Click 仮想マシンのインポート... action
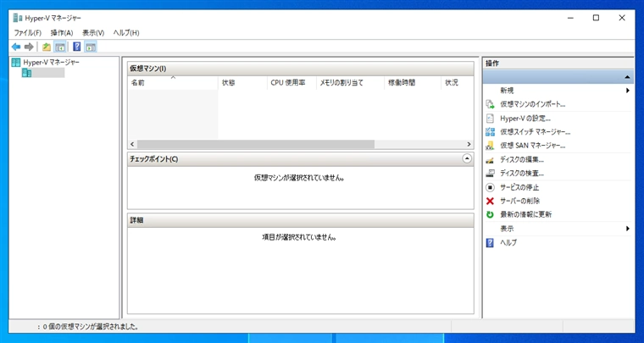 point(533,104)
